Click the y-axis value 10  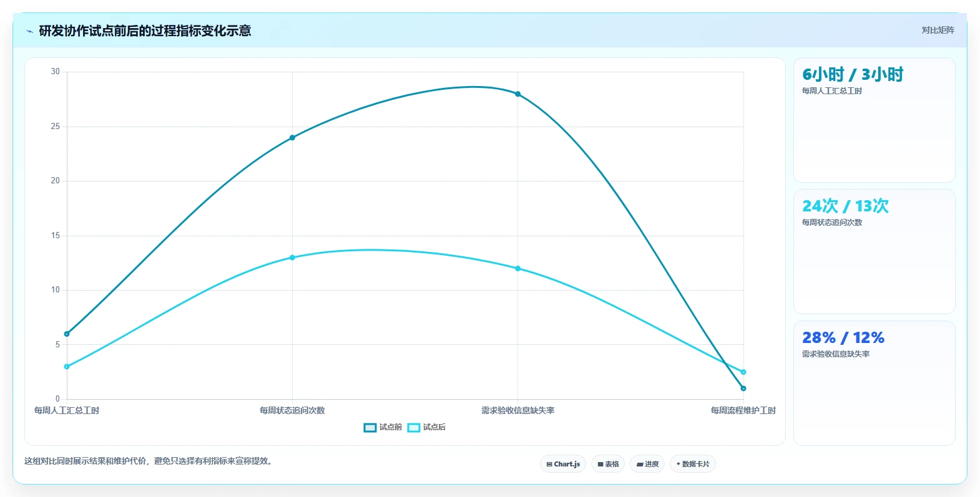point(56,290)
